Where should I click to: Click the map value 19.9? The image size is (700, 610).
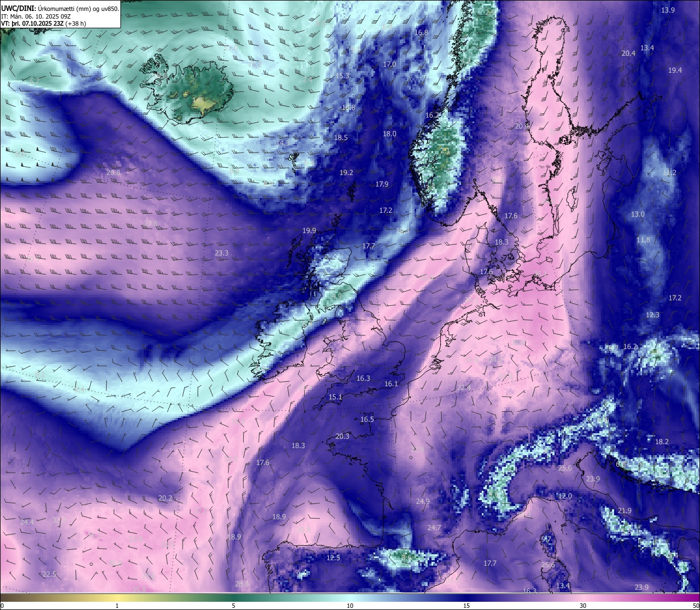(310, 231)
